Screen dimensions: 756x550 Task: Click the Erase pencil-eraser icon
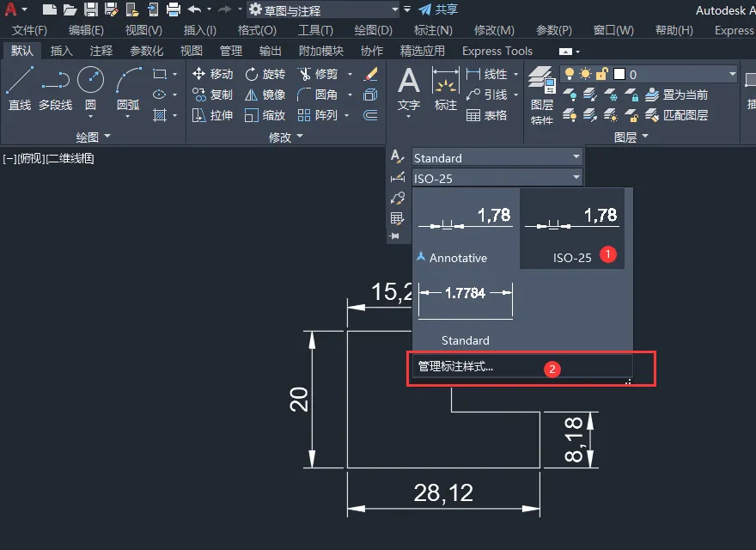click(370, 74)
